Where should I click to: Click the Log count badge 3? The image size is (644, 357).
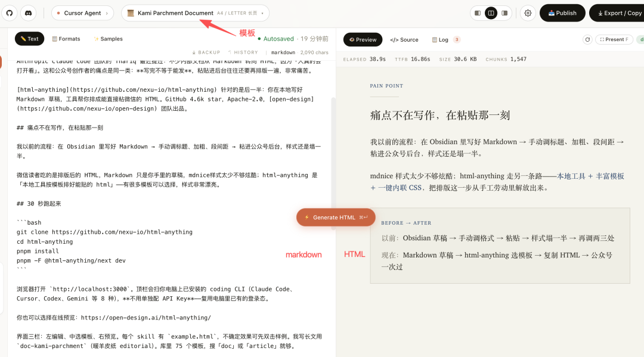pos(457,40)
